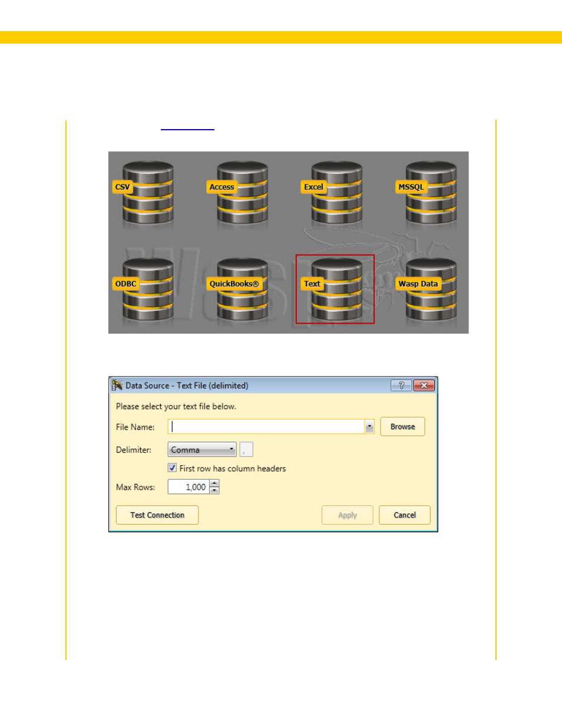Viewport: 562px width, 728px height.
Task: Click the Apply button
Action: pos(348,515)
